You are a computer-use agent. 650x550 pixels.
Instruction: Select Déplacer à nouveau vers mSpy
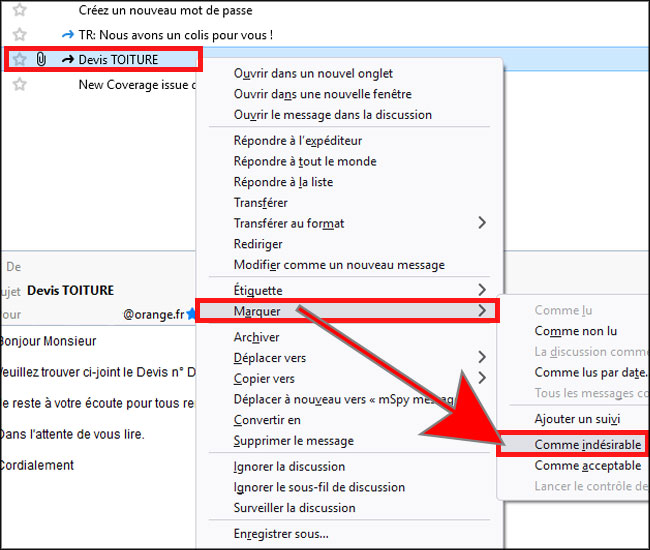(344, 399)
